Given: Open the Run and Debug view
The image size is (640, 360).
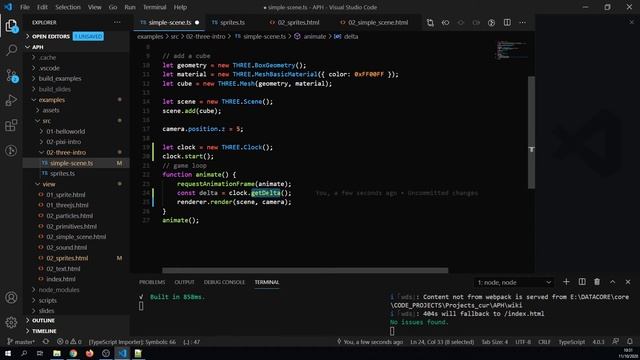Looking at the screenshot, I should [x=11, y=100].
